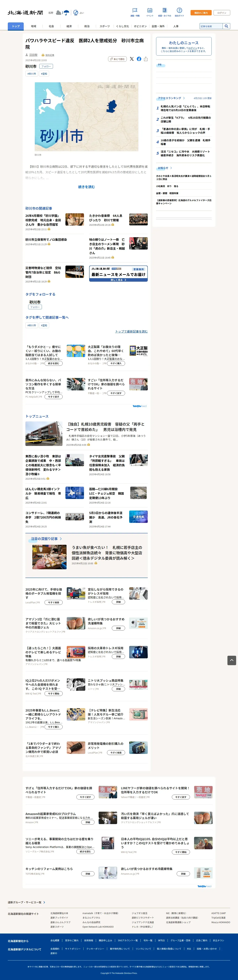Expand 道新グループ・サービス一覧
This screenshot has height=980, width=238.
tap(26, 902)
